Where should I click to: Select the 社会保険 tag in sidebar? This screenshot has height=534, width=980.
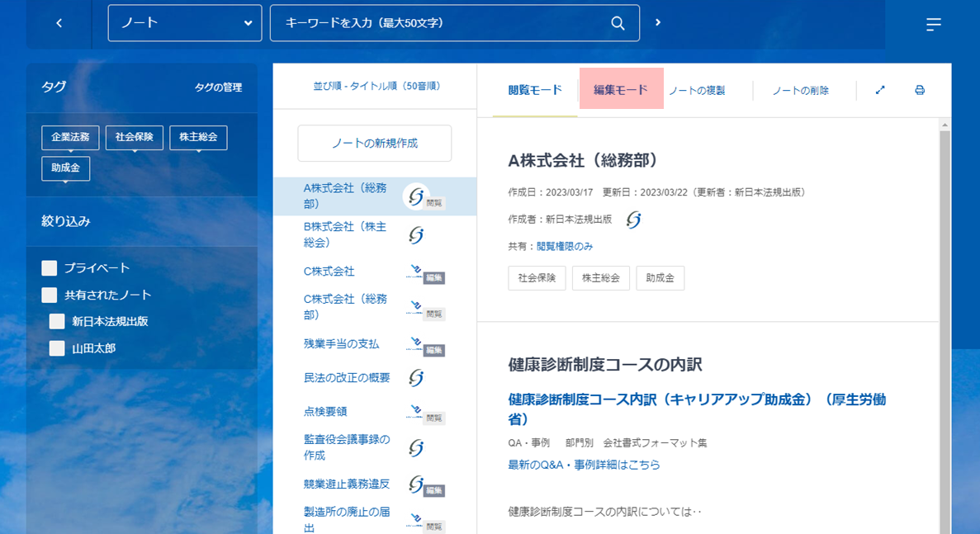135,137
